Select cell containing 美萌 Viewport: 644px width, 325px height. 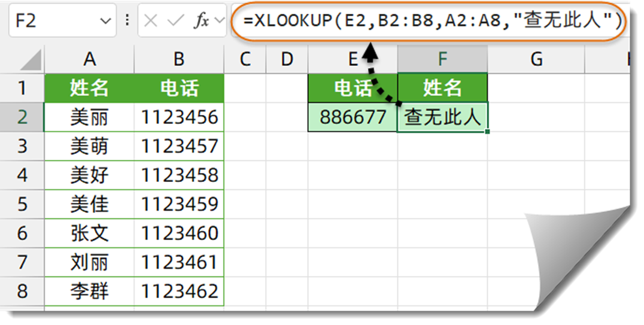point(89,146)
